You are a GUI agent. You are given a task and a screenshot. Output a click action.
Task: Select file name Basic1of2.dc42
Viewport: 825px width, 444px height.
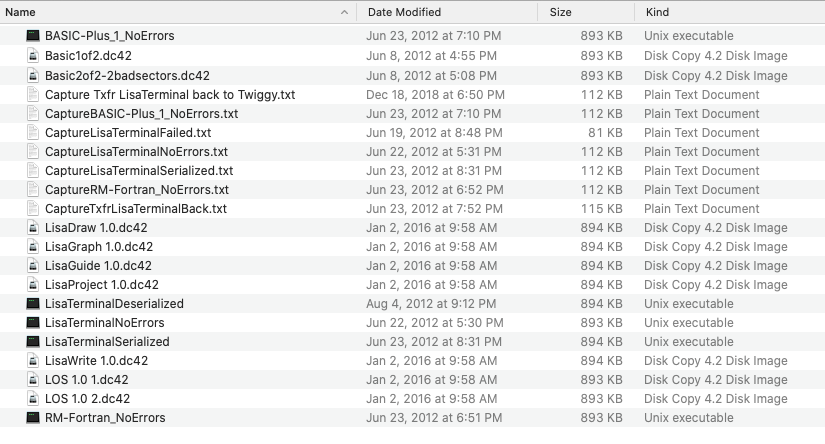click(88, 56)
